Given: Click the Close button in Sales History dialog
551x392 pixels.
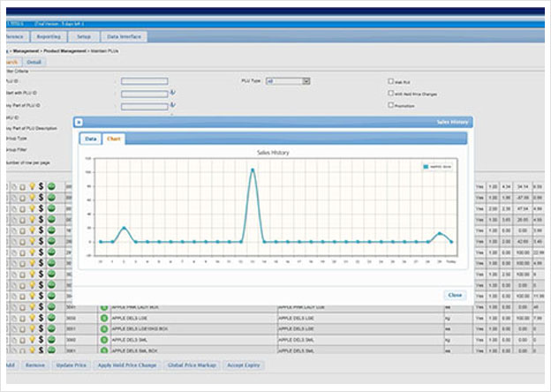Looking at the screenshot, I should [x=455, y=295].
